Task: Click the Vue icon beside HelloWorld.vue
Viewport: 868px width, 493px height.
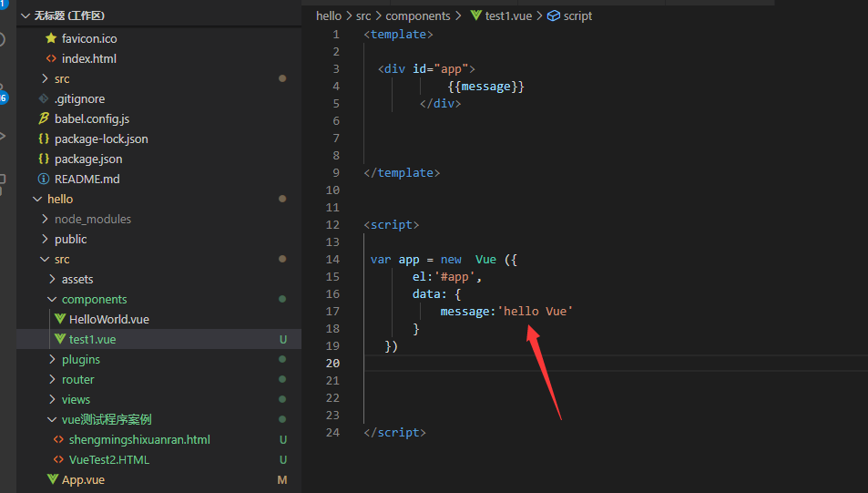Action: point(60,319)
